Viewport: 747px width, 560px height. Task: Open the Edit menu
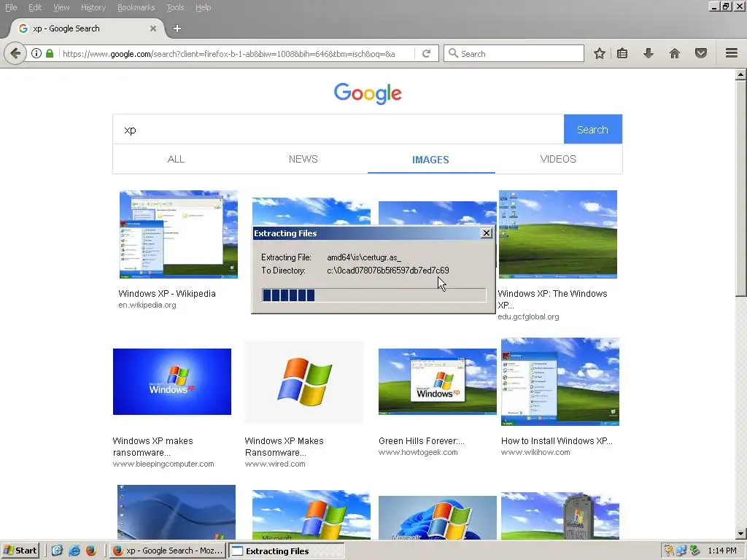click(x=35, y=7)
